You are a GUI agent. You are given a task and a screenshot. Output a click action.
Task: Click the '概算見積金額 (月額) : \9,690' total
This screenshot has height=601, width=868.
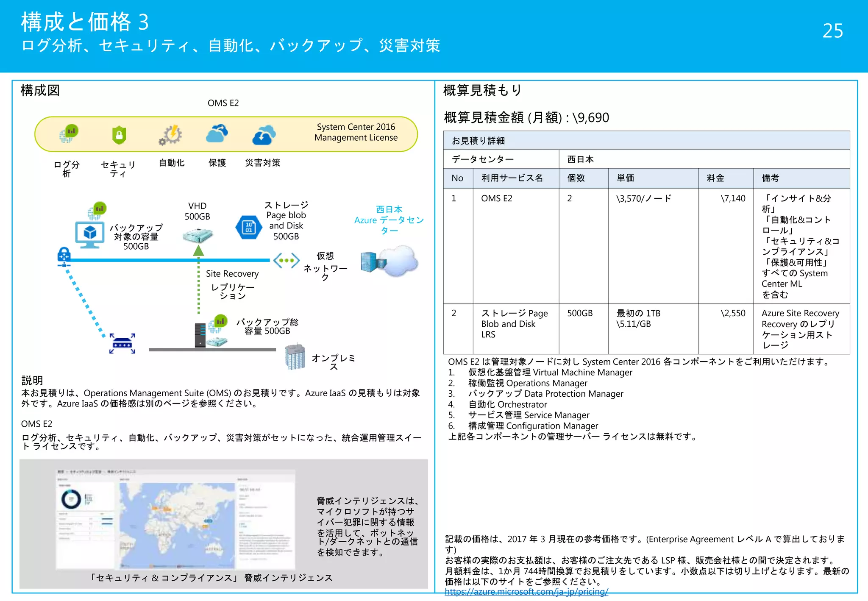(x=526, y=117)
